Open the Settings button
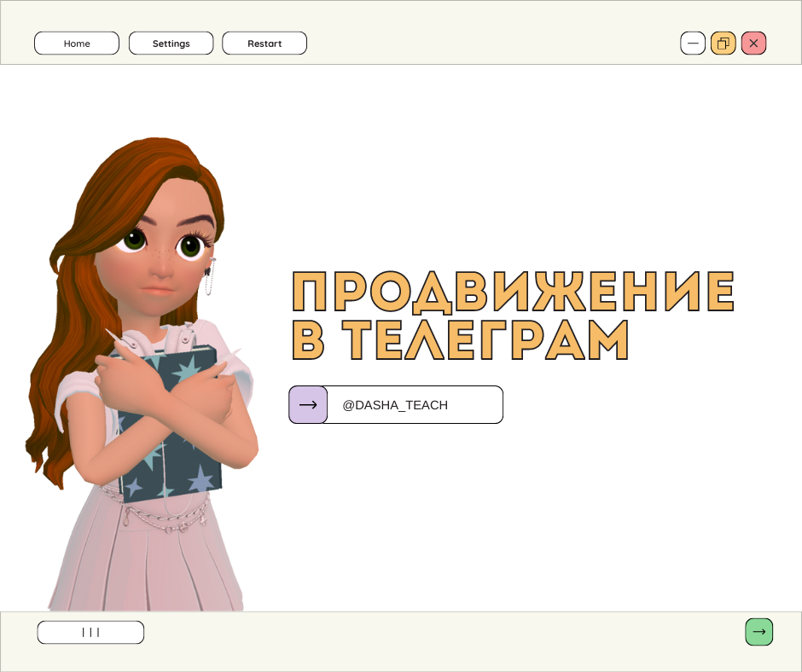Viewport: 802px width, 672px height. pos(171,43)
